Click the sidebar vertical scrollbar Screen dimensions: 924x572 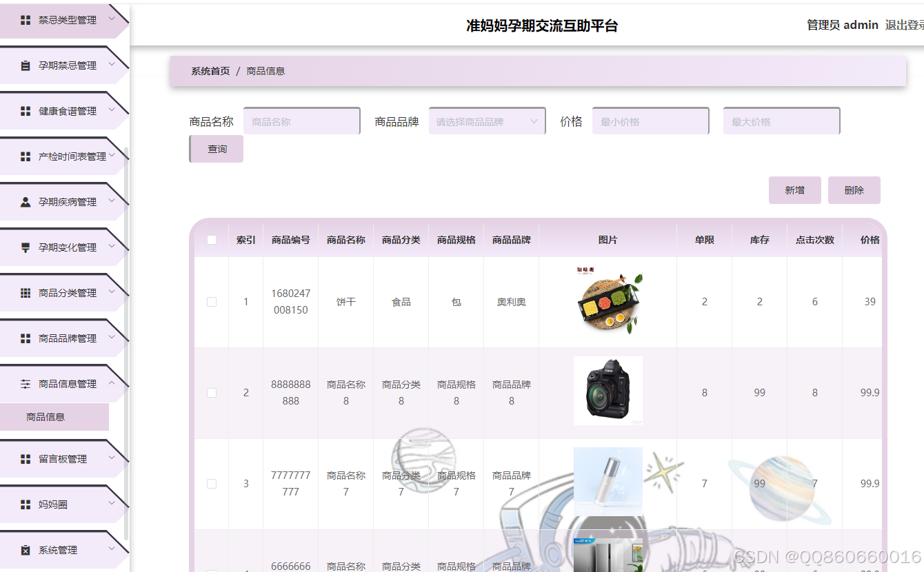tap(126, 345)
